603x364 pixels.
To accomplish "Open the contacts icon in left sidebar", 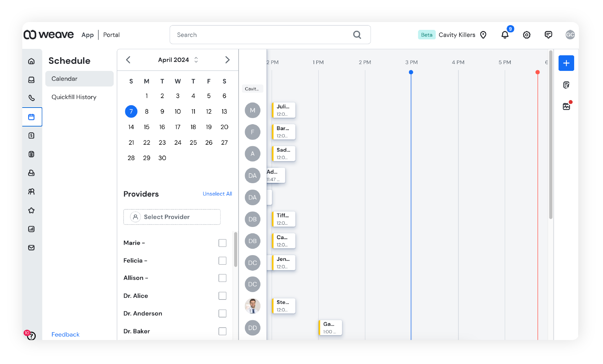I will 32,192.
